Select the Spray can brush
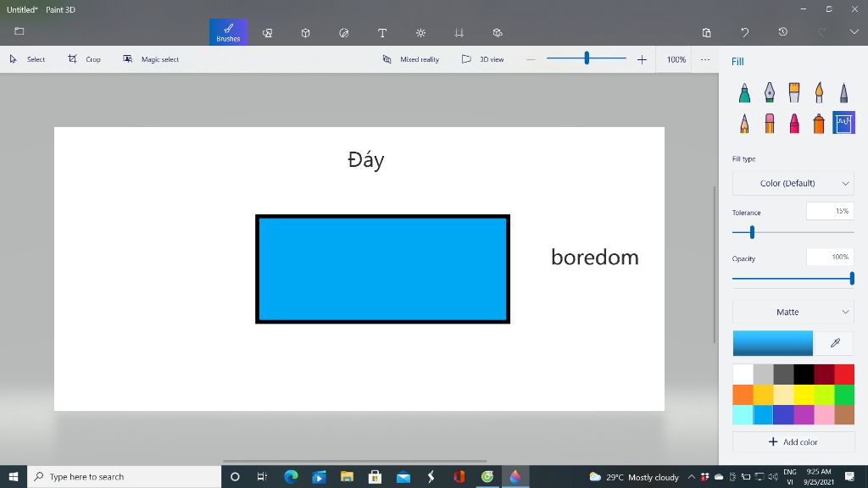Viewport: 868px width, 488px height. click(x=819, y=123)
